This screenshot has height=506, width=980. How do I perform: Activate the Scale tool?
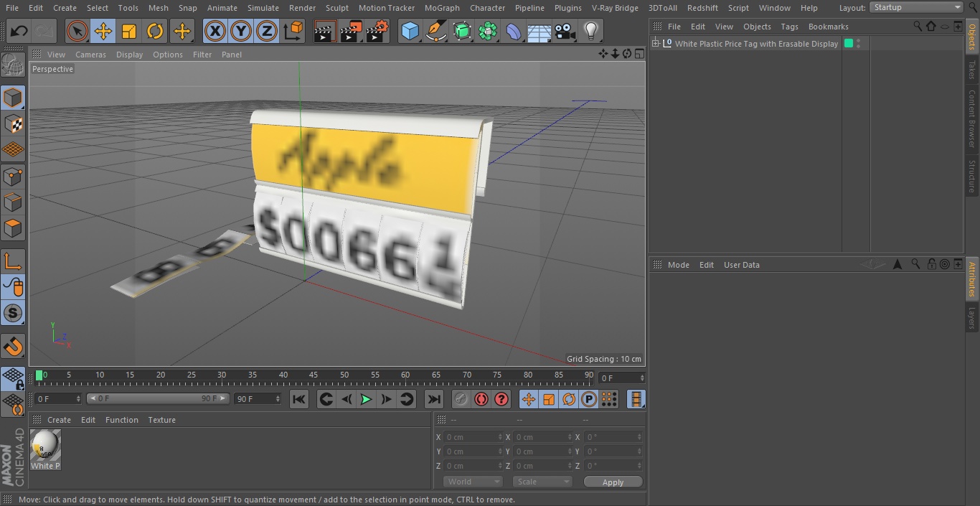pos(129,31)
